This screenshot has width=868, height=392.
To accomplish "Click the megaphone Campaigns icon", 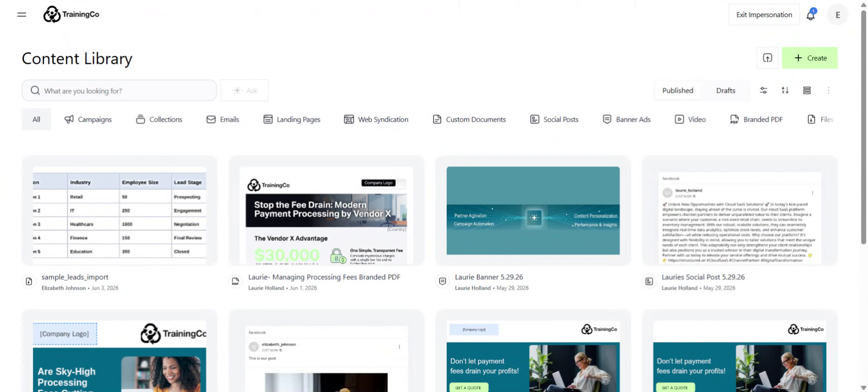I will tap(69, 119).
